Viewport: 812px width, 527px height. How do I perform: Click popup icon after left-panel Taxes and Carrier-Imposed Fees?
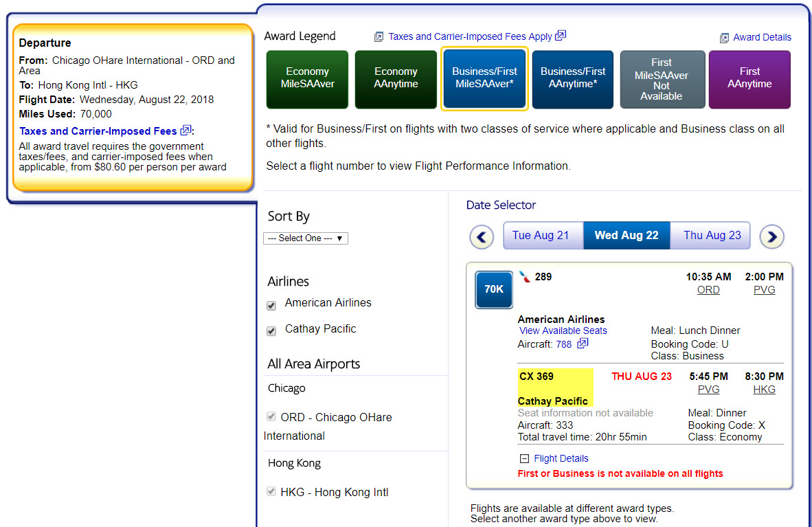185,131
